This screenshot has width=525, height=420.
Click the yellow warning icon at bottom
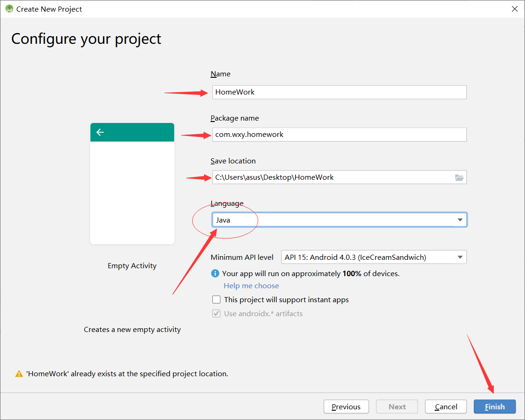pyautogui.click(x=19, y=373)
